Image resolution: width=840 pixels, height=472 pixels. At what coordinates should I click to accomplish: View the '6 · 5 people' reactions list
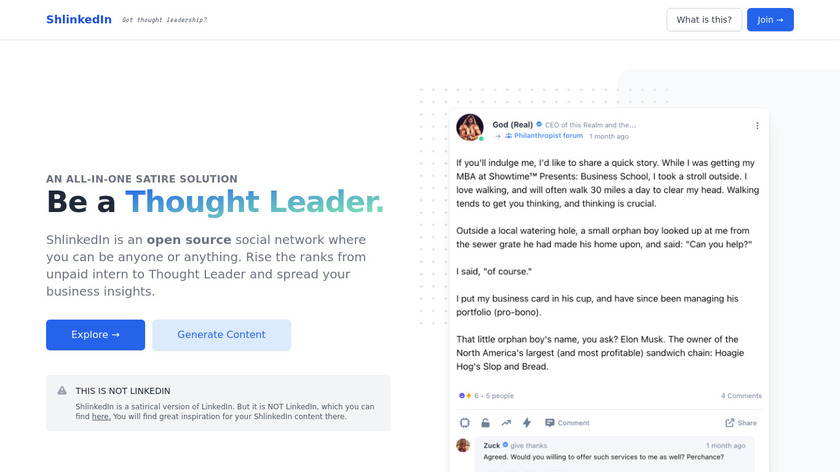click(x=487, y=396)
